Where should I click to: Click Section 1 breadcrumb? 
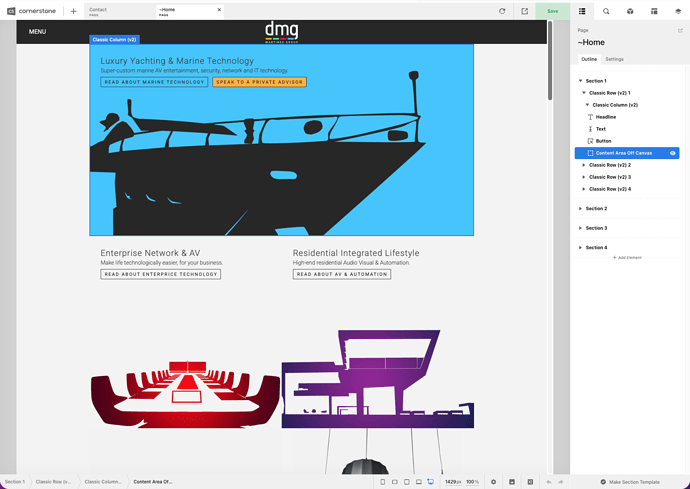pos(15,482)
